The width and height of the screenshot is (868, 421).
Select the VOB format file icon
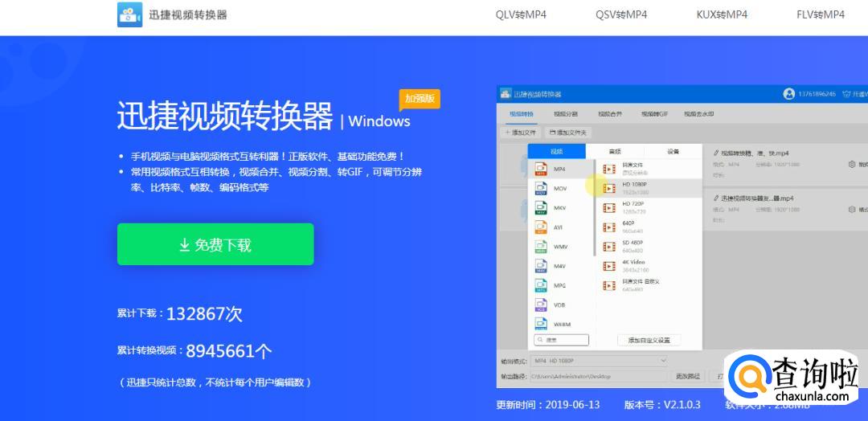541,305
